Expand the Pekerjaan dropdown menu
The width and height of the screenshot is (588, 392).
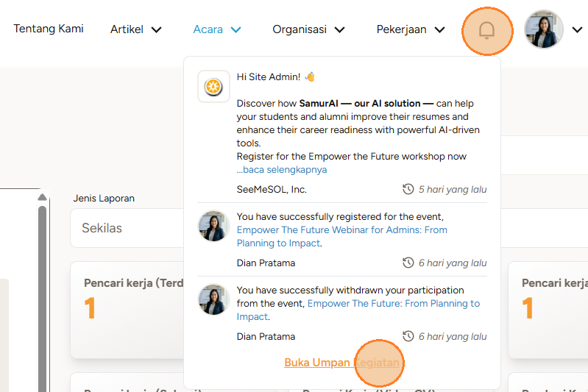[411, 29]
